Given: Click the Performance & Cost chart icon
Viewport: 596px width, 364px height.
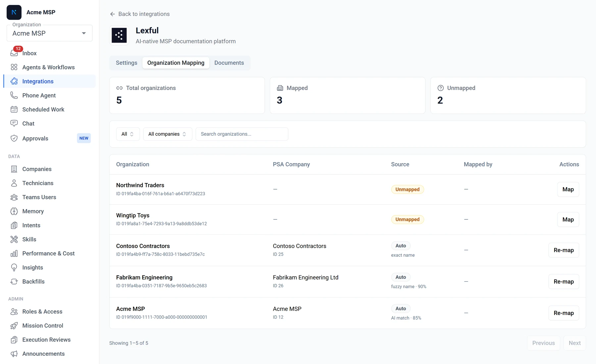Looking at the screenshot, I should pyautogui.click(x=14, y=253).
